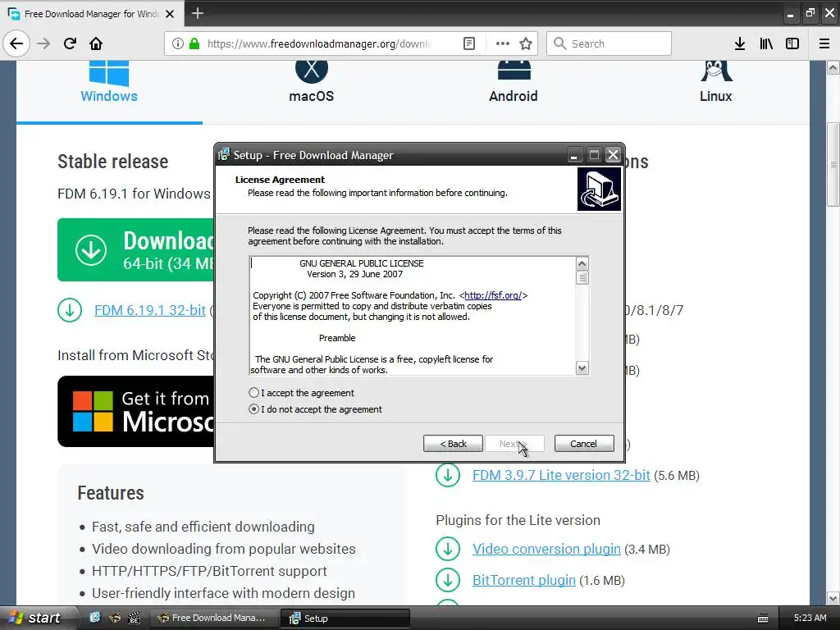This screenshot has height=630, width=840.
Task: Click the Setup dialog title bar icon
Action: pyautogui.click(x=224, y=155)
